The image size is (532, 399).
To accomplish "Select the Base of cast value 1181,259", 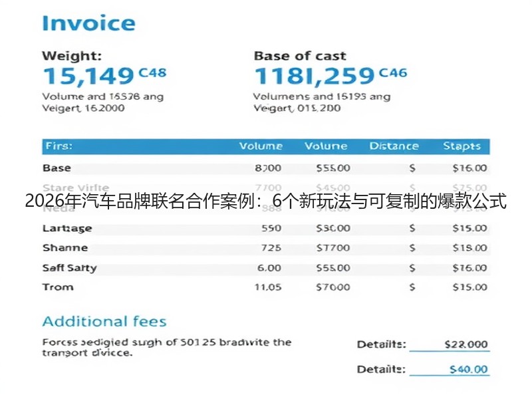I will (x=315, y=76).
